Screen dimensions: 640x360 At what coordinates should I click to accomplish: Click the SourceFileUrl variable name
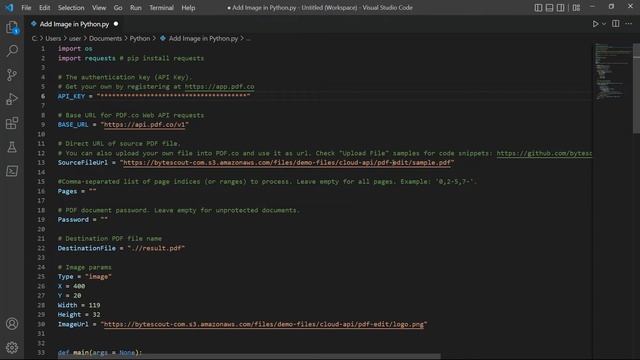82,162
